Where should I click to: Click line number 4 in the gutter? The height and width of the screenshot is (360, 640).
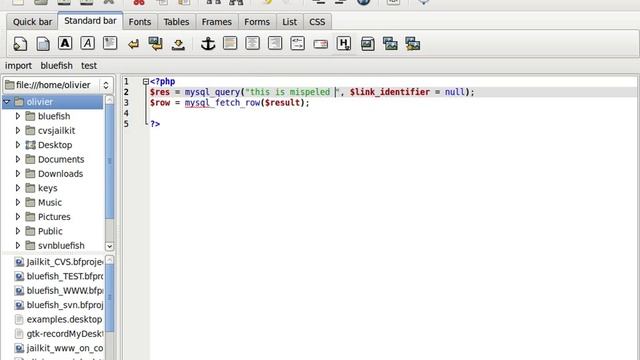(126, 113)
